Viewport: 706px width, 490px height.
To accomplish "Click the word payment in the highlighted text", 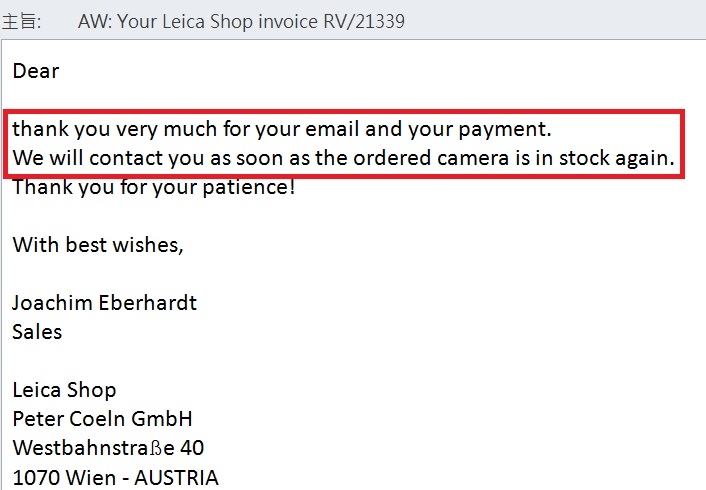I will tap(504, 130).
